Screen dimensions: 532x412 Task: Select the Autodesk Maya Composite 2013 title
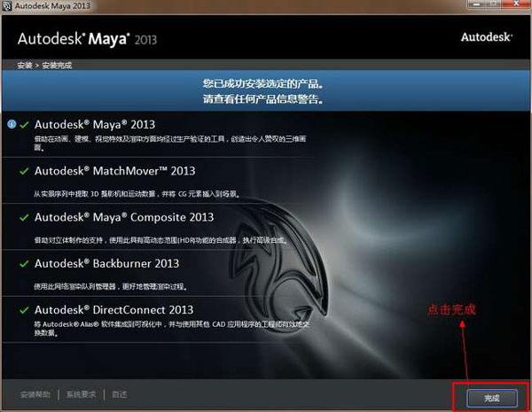[x=124, y=217]
